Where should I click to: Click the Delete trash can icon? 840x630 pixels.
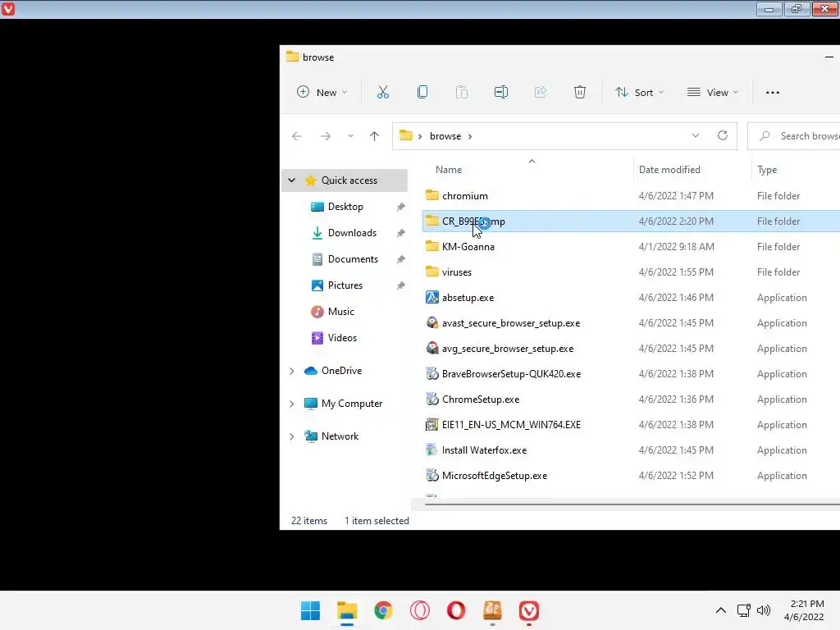[x=580, y=92]
